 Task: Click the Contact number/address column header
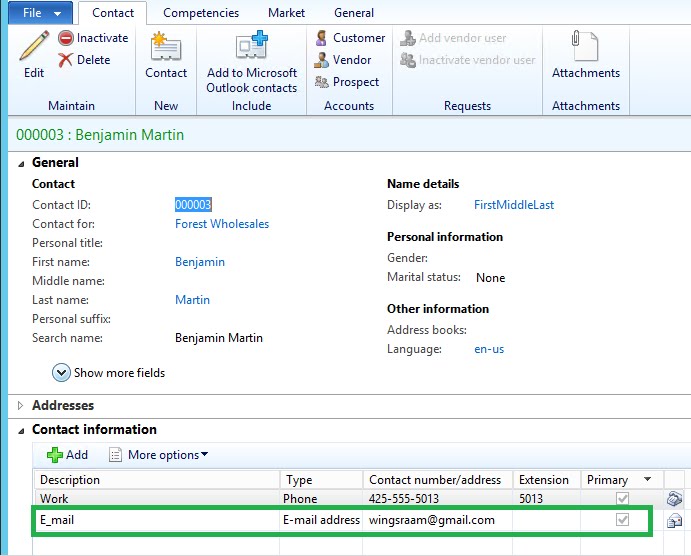(438, 480)
